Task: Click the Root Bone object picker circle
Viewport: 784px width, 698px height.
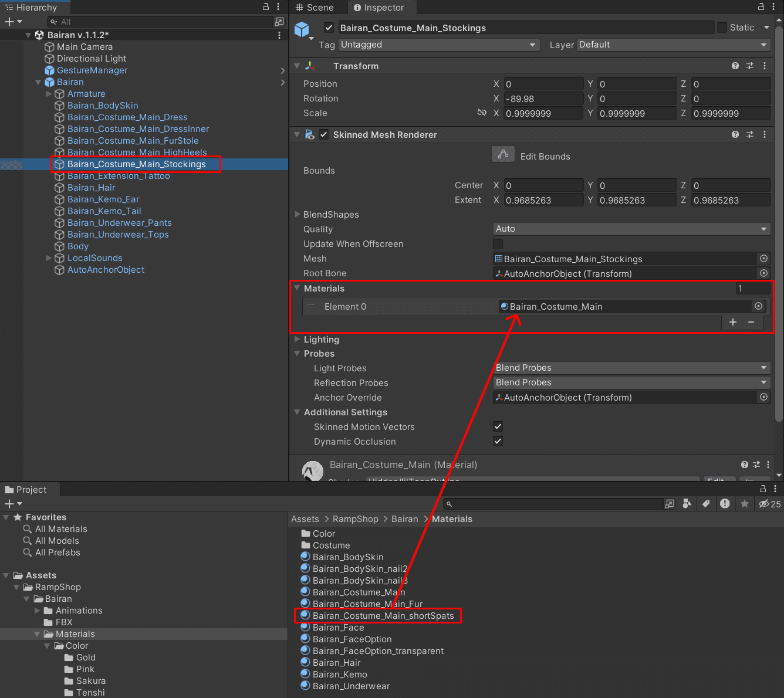Action: [x=763, y=273]
